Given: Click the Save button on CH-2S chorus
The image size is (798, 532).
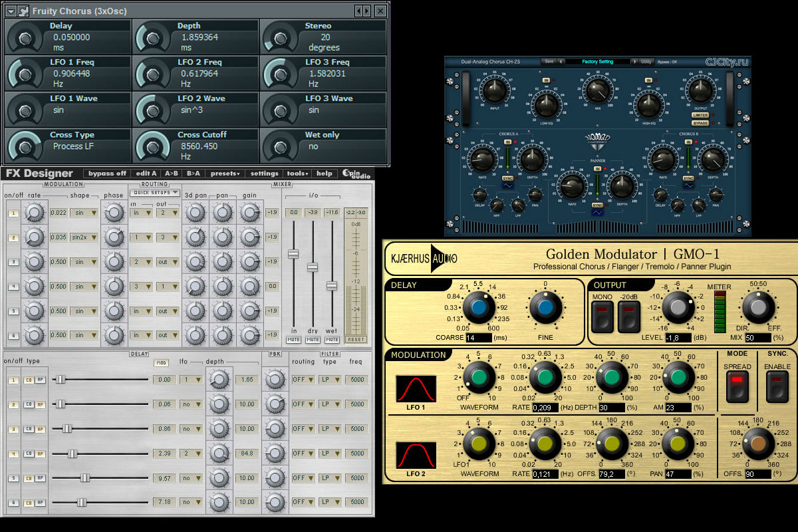Looking at the screenshot, I should pyautogui.click(x=548, y=61).
